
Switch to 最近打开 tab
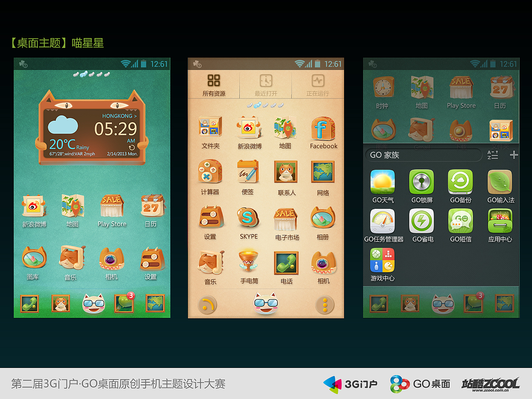pos(266,85)
